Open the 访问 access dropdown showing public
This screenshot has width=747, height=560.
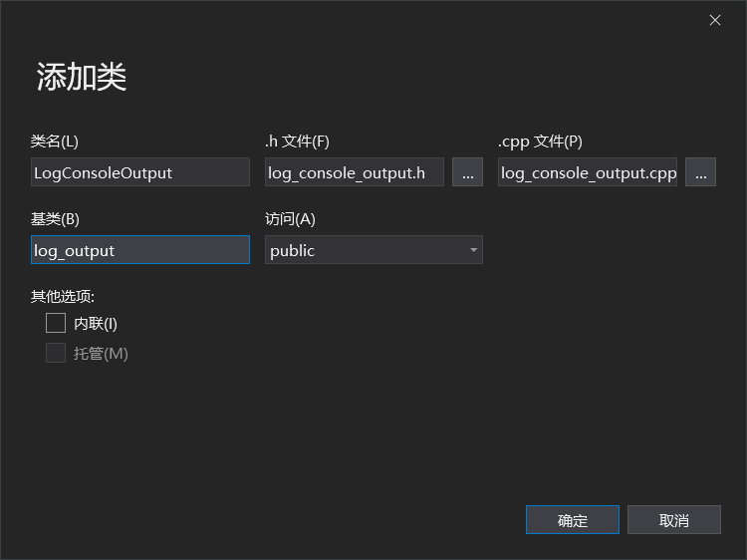click(x=373, y=250)
